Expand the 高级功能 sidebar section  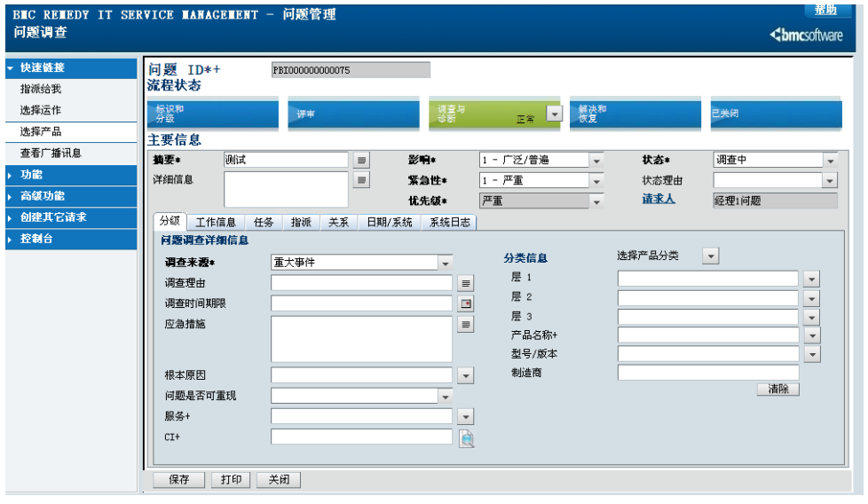(71, 196)
